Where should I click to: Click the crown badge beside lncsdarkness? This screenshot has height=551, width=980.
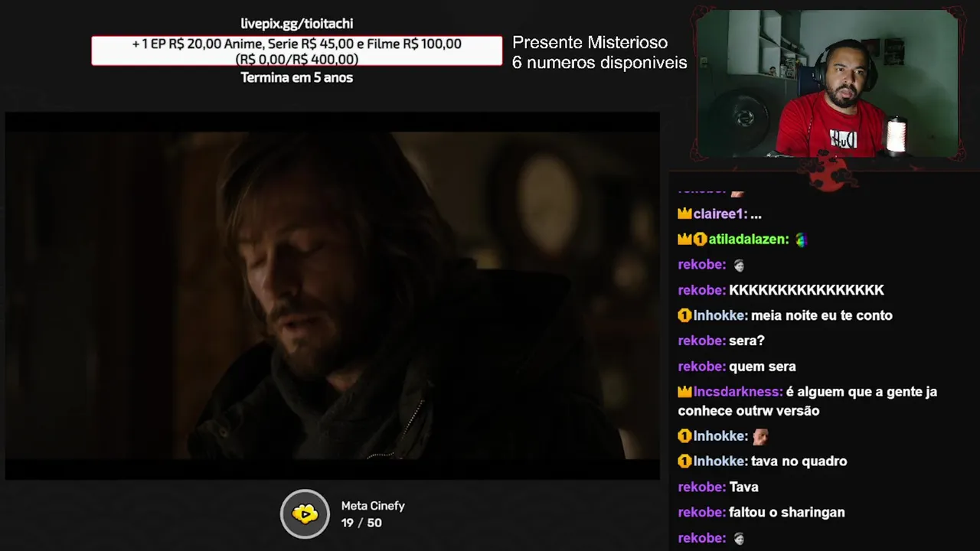pos(684,391)
